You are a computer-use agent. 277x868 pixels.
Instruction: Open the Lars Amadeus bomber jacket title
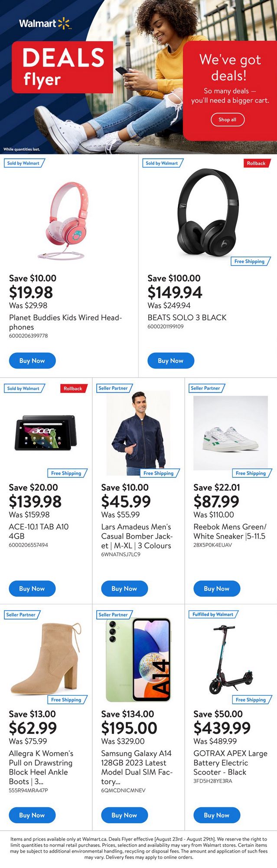tap(137, 536)
